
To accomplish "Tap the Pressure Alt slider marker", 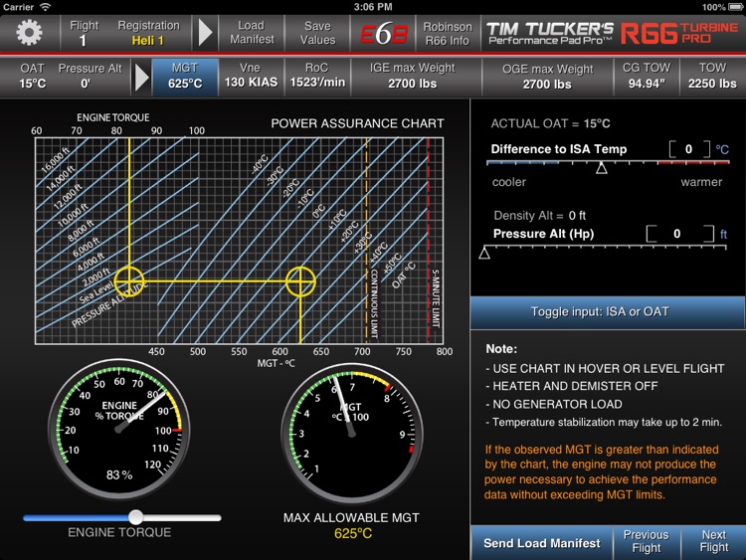I will coord(484,253).
